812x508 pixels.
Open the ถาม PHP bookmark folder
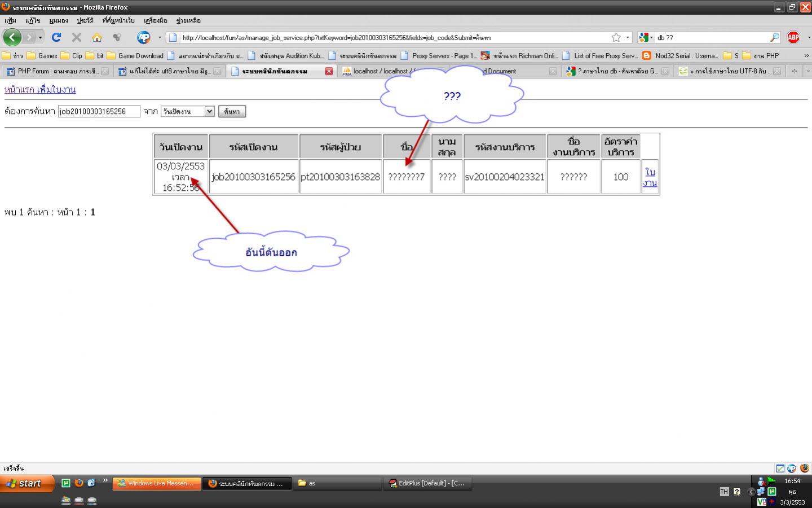coord(761,55)
